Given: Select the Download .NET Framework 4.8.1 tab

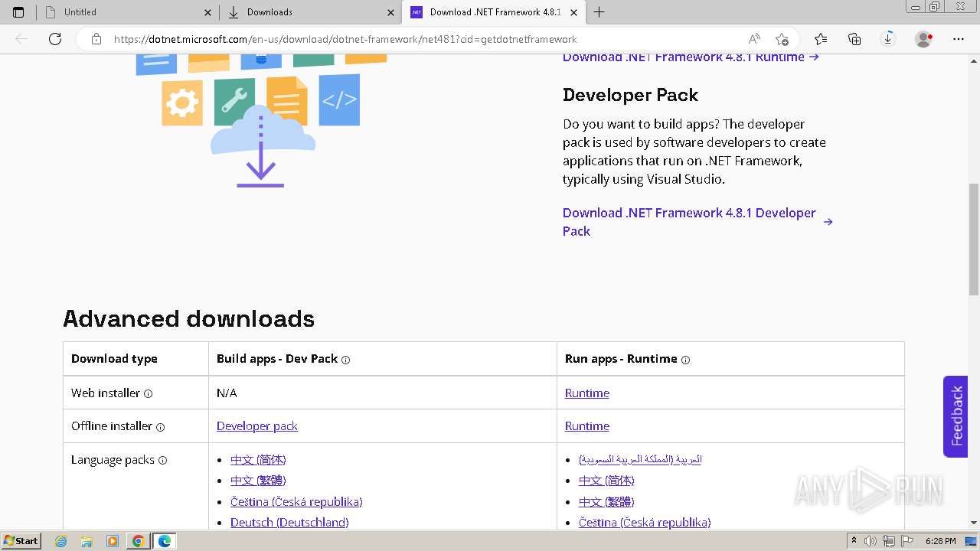Looking at the screenshot, I should [x=494, y=12].
